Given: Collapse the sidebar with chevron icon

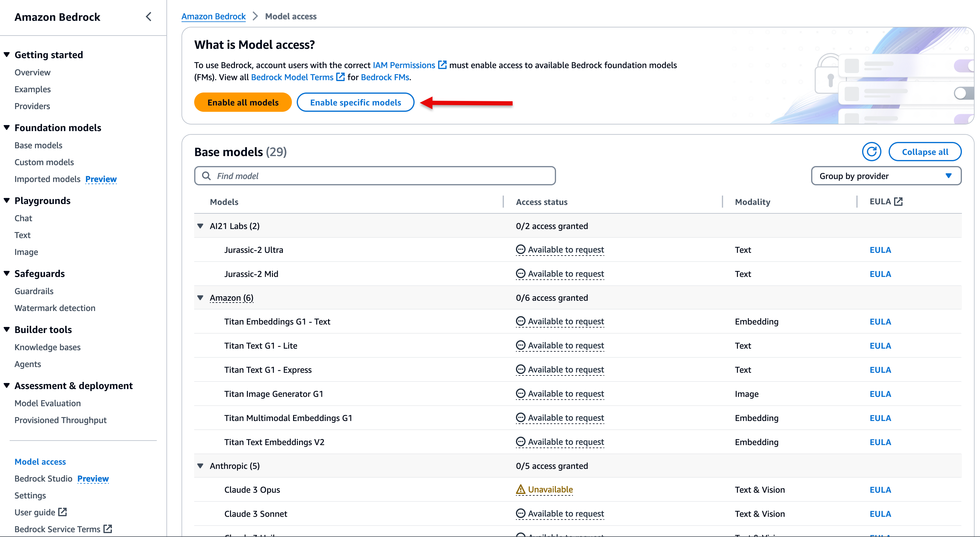Looking at the screenshot, I should 149,17.
